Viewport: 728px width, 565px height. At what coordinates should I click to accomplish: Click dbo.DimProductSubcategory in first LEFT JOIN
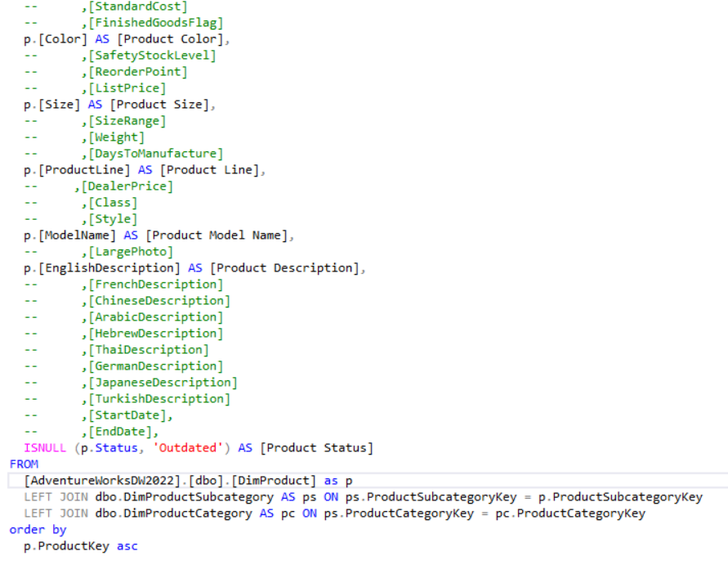pyautogui.click(x=185, y=497)
